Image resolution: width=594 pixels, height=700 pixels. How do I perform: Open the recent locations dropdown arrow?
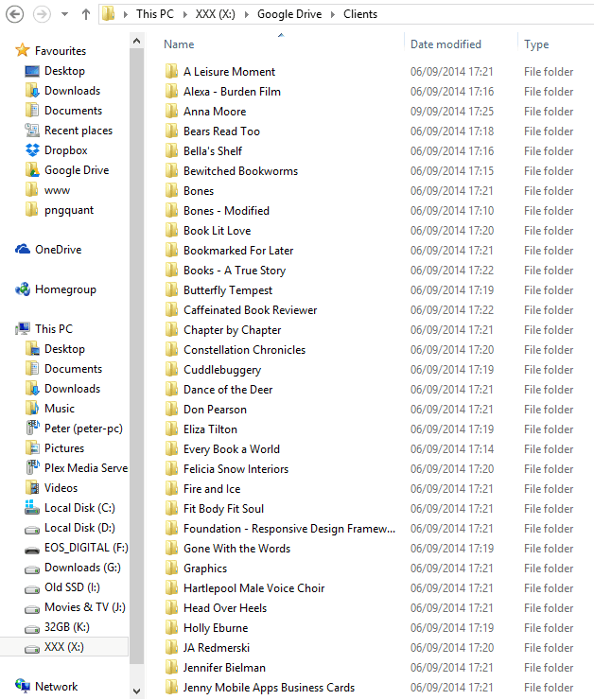tap(64, 15)
